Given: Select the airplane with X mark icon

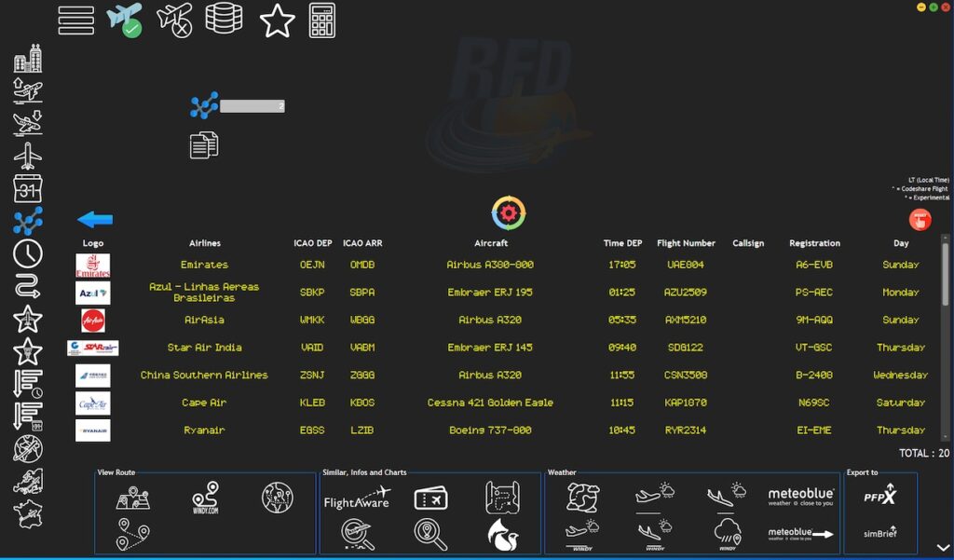Looking at the screenshot, I should [174, 20].
